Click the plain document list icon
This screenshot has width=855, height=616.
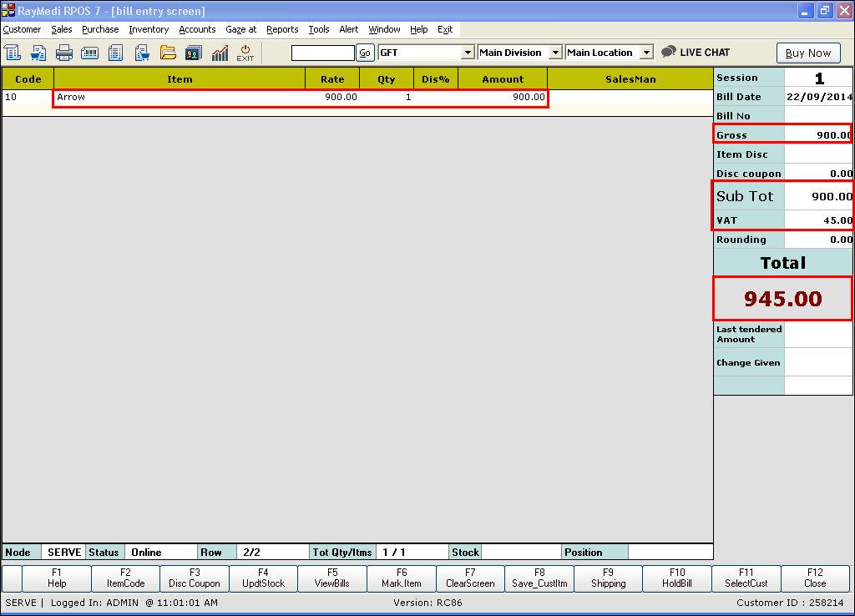pyautogui.click(x=115, y=53)
